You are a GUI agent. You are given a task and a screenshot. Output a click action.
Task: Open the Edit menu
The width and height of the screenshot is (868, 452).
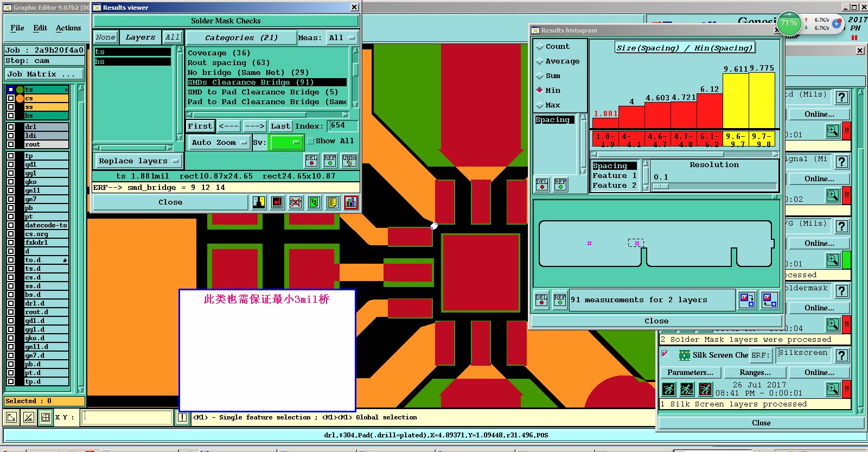click(40, 28)
